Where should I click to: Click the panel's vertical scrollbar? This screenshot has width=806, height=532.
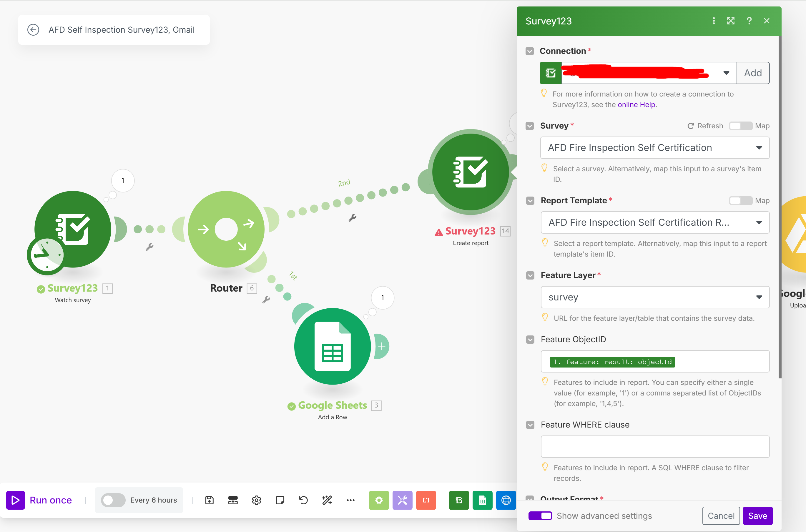(780, 207)
